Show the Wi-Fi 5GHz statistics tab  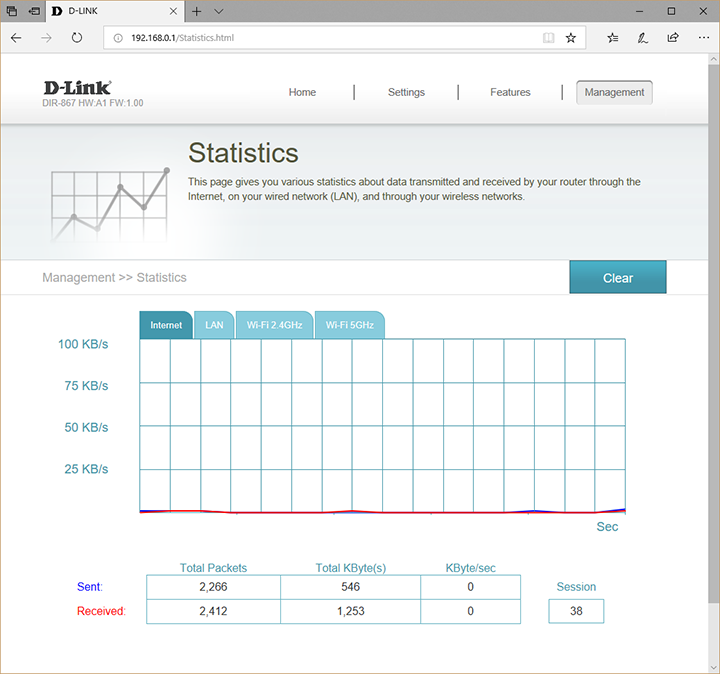pyautogui.click(x=349, y=325)
